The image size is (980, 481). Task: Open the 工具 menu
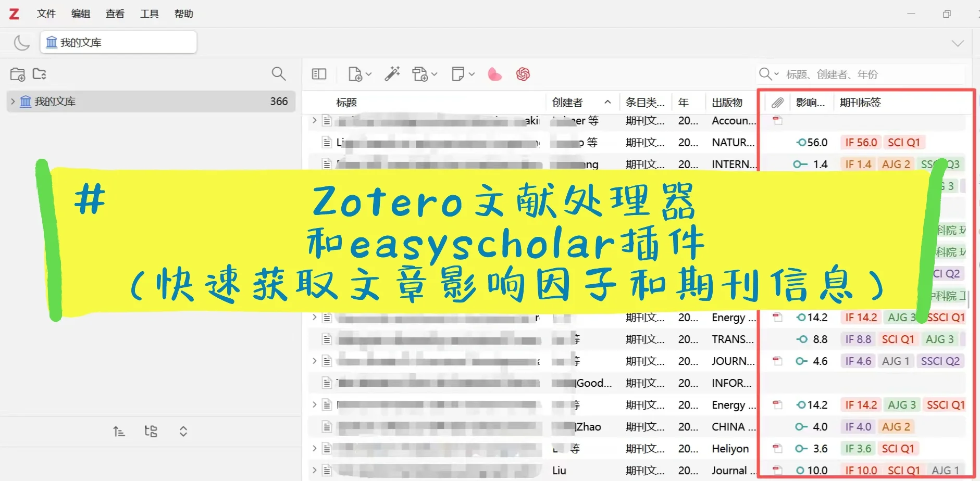149,14
